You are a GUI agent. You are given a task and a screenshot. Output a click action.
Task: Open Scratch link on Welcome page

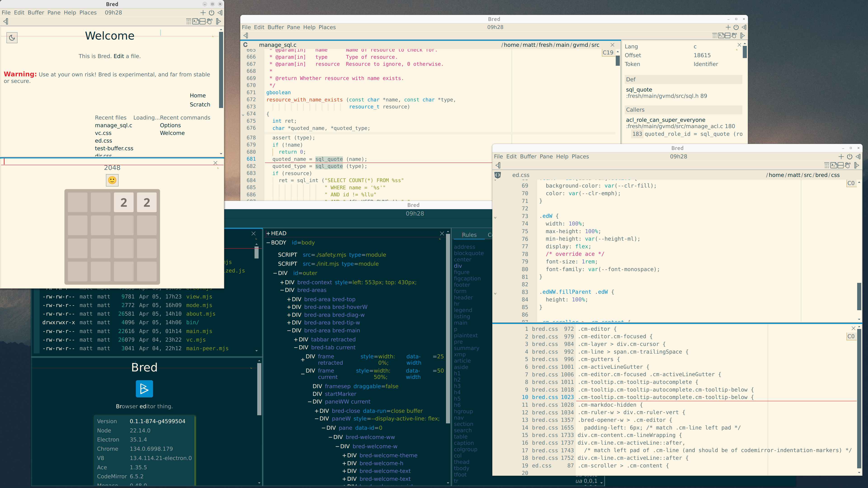pyautogui.click(x=200, y=105)
